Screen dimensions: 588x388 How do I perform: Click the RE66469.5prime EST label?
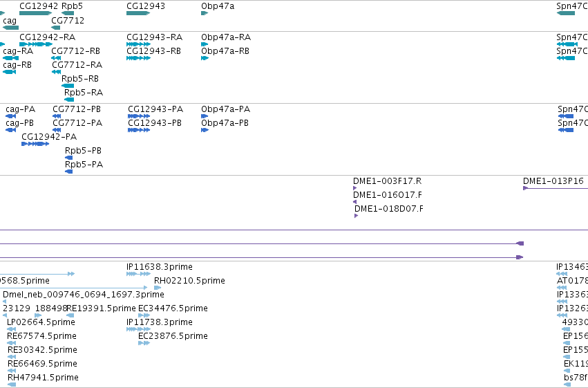(x=42, y=364)
